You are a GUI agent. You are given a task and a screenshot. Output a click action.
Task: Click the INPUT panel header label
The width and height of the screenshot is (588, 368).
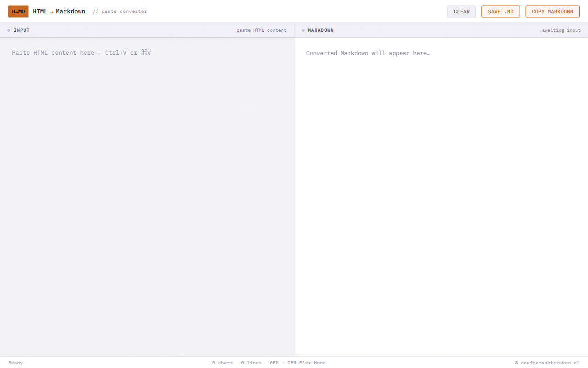(22, 30)
